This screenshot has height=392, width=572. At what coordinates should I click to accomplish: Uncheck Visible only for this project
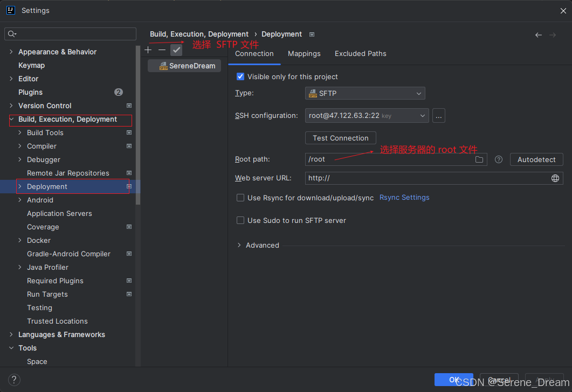pos(240,76)
